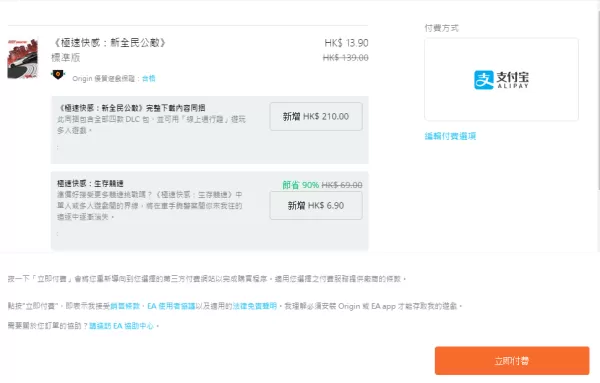600x383 pixels.
Task: Click the 立即付費 pay now button
Action: tap(512, 360)
